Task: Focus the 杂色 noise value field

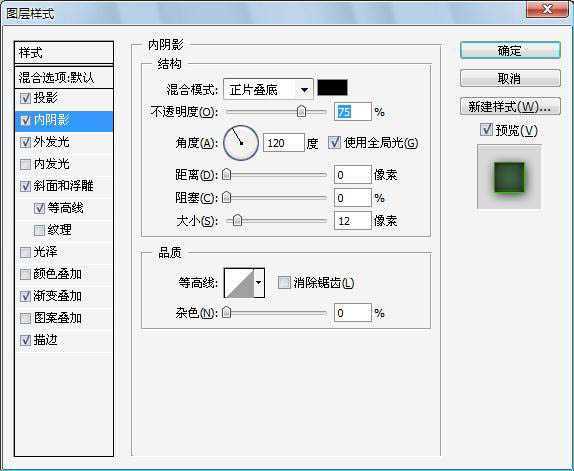Action: pos(353,313)
